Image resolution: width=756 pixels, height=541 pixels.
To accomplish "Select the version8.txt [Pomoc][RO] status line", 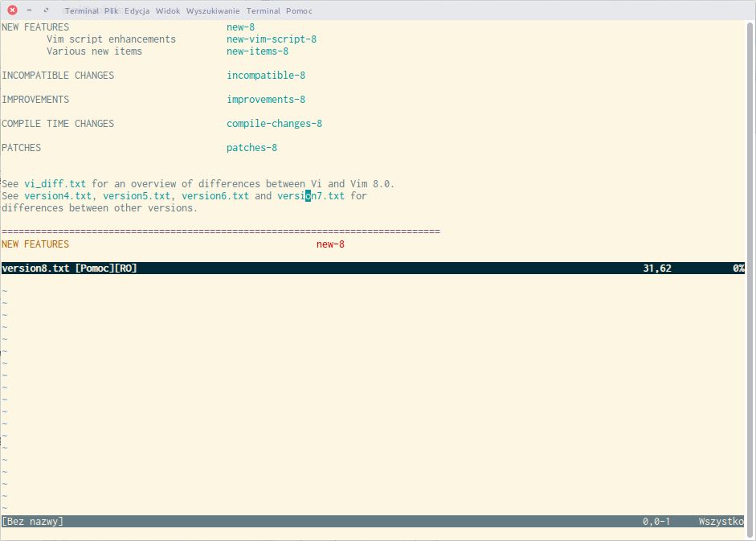I will 373,268.
